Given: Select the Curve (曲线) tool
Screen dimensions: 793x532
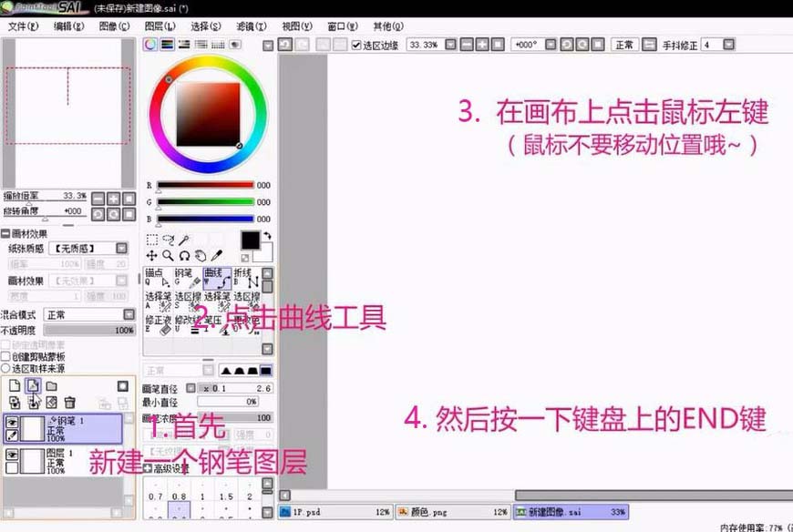Looking at the screenshot, I should coord(216,278).
